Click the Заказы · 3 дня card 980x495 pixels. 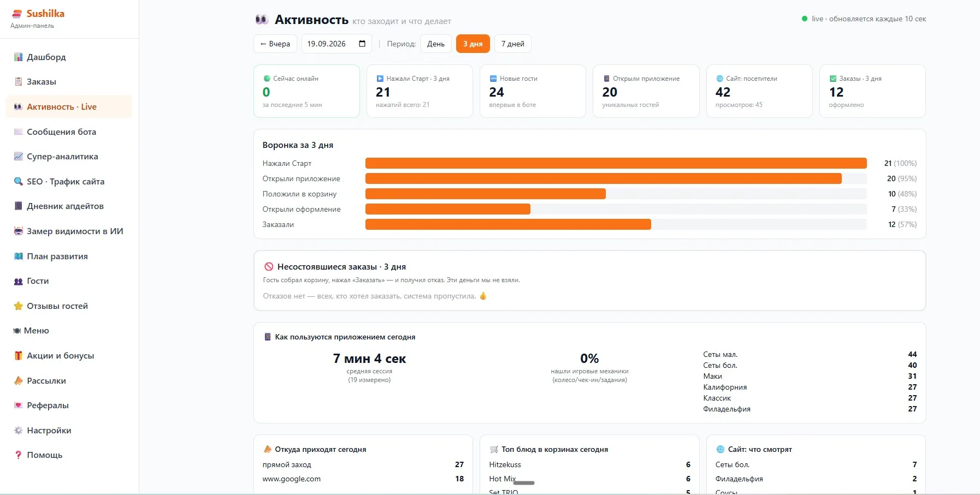click(872, 91)
